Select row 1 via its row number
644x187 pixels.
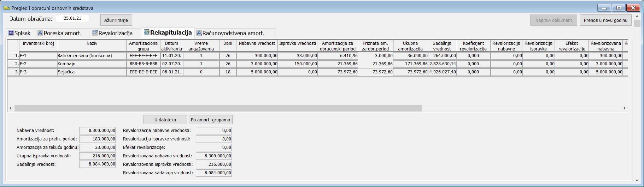pyautogui.click(x=13, y=56)
